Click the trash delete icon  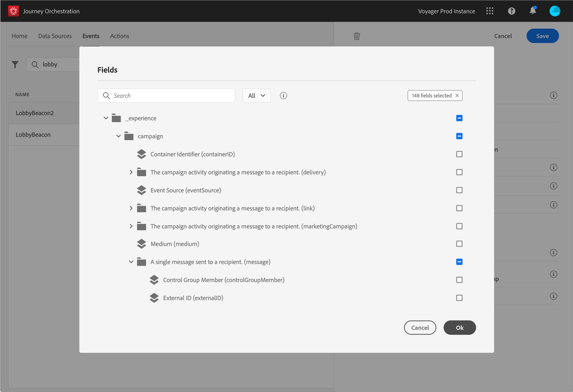[357, 36]
